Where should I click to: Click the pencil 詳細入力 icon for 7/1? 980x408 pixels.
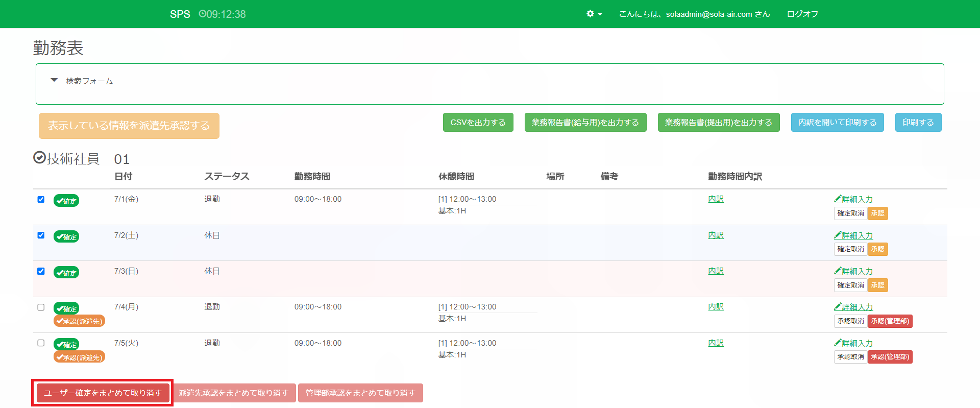(838, 199)
